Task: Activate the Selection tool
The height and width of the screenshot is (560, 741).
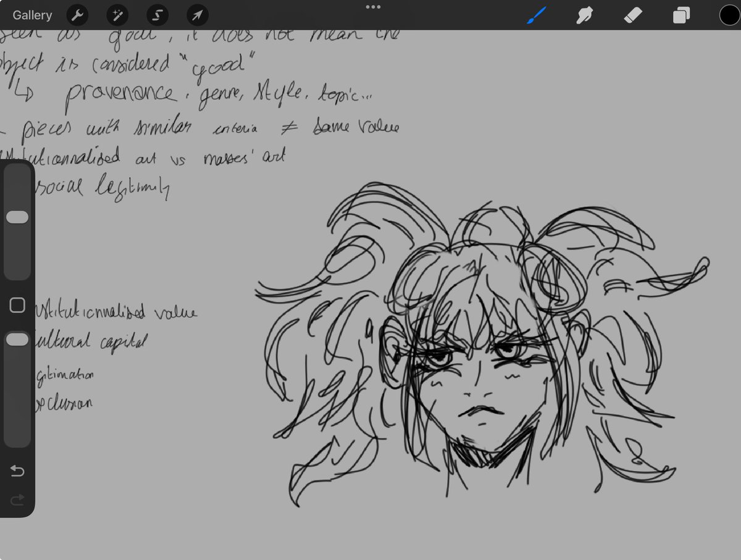Action: [157, 15]
